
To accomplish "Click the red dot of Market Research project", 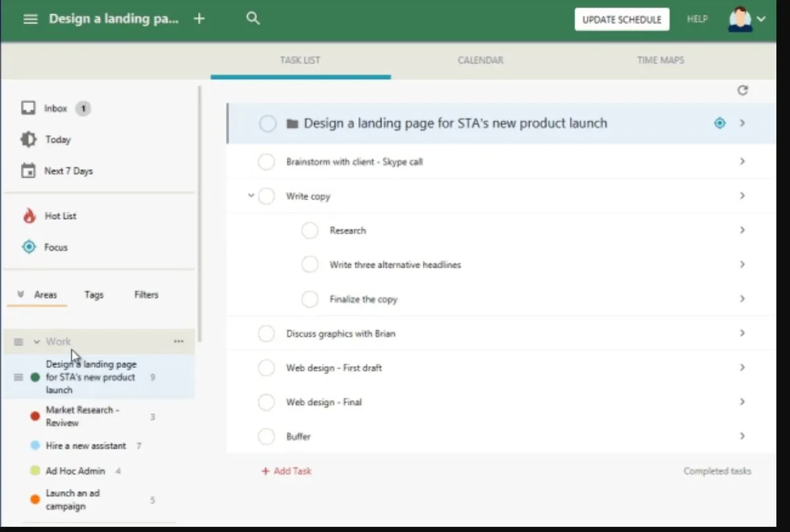I will coord(35,416).
